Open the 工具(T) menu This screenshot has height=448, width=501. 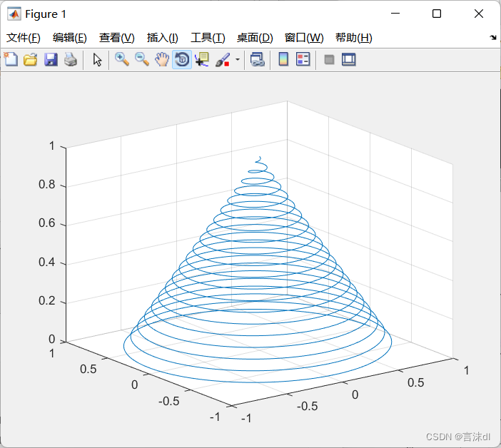tap(208, 38)
